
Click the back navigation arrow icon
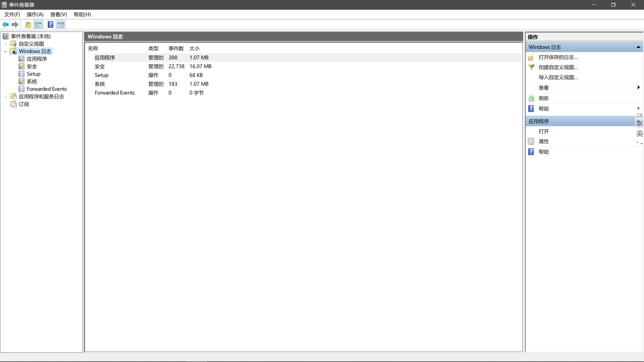tap(5, 24)
